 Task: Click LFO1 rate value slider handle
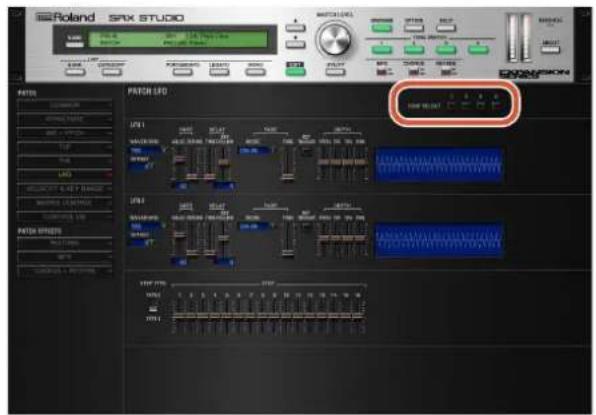tap(179, 160)
